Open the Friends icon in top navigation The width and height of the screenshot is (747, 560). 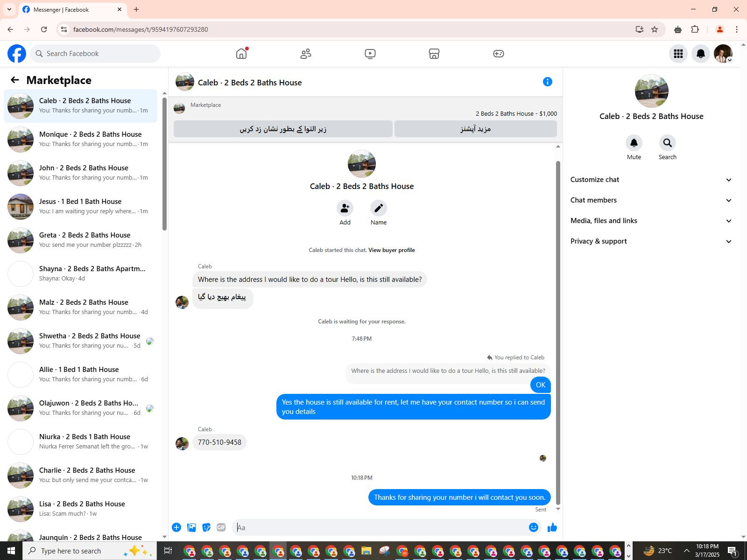[306, 54]
